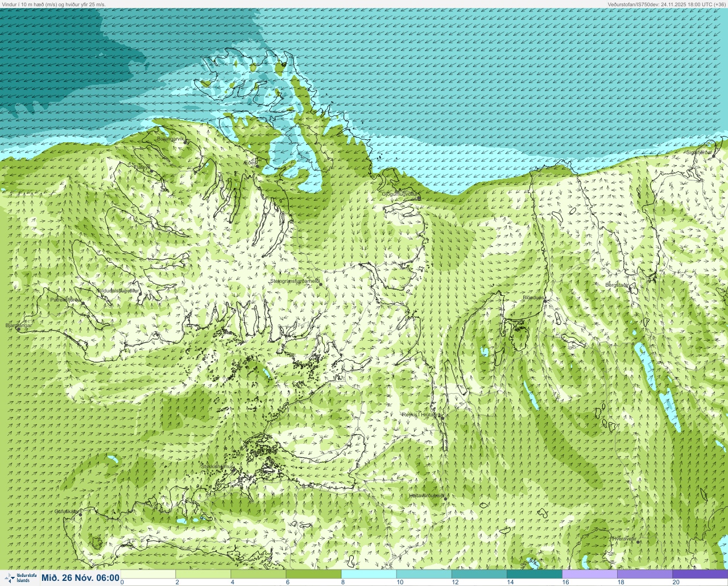Select the 6–8 m/s olive green legend swatch
This screenshot has height=586, width=728.
pyautogui.click(x=313, y=574)
